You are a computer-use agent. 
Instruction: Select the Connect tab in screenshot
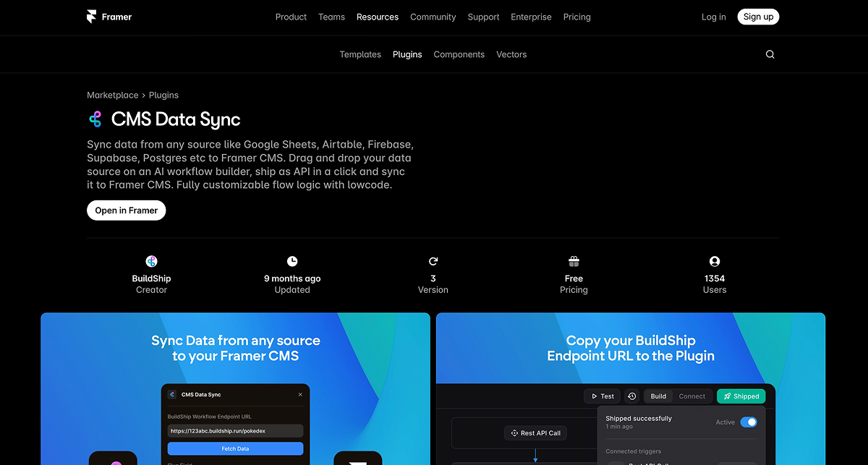(692, 396)
